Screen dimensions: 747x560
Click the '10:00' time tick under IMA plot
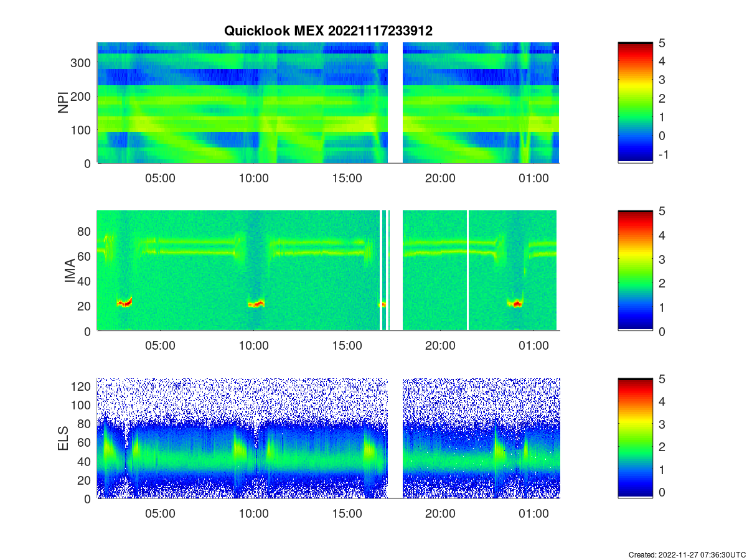point(253,345)
